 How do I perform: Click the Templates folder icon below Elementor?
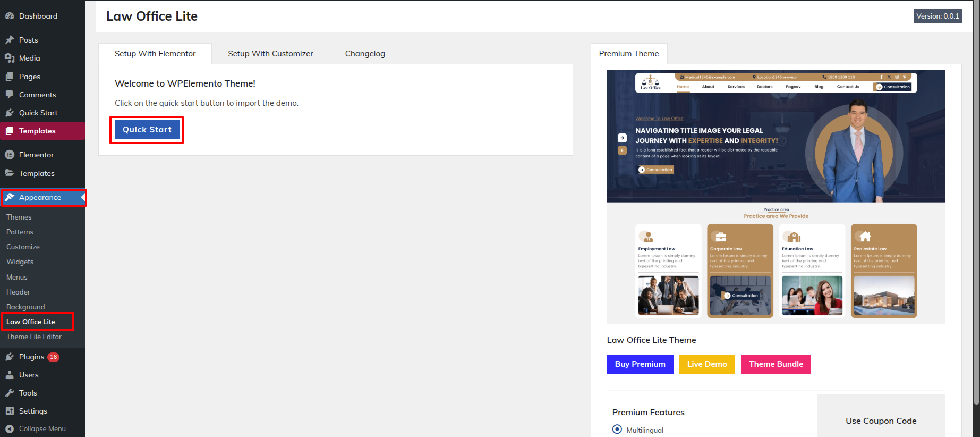click(x=10, y=173)
